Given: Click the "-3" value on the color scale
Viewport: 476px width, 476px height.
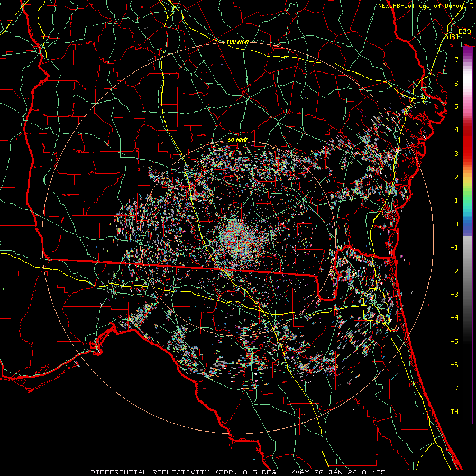Looking at the screenshot, I should pos(454,295).
